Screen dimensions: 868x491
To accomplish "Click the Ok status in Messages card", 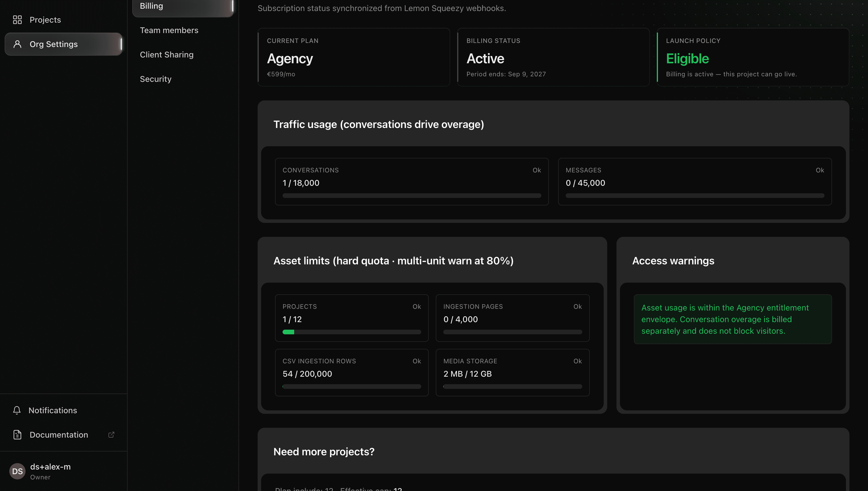I will pyautogui.click(x=820, y=170).
